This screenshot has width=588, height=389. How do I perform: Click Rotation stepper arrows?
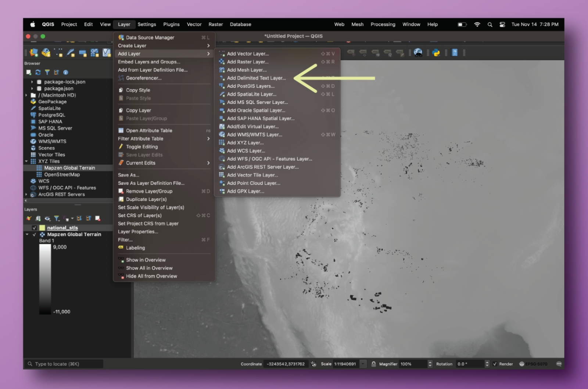(x=487, y=364)
